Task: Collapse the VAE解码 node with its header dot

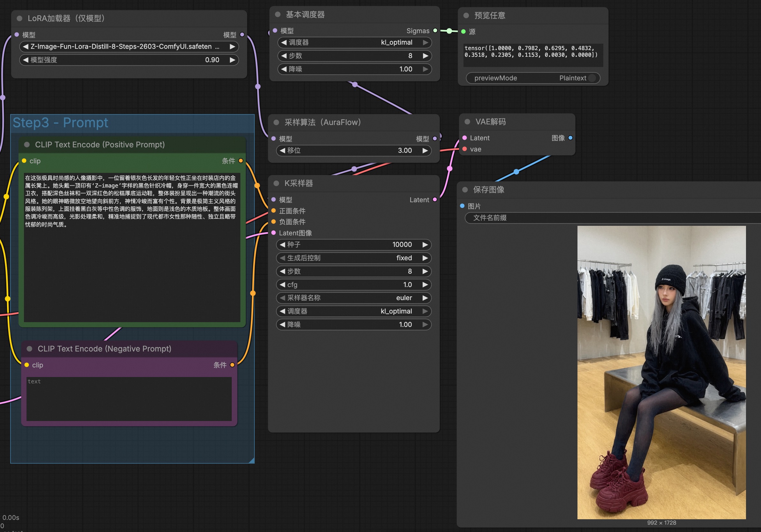Action: [x=467, y=122]
